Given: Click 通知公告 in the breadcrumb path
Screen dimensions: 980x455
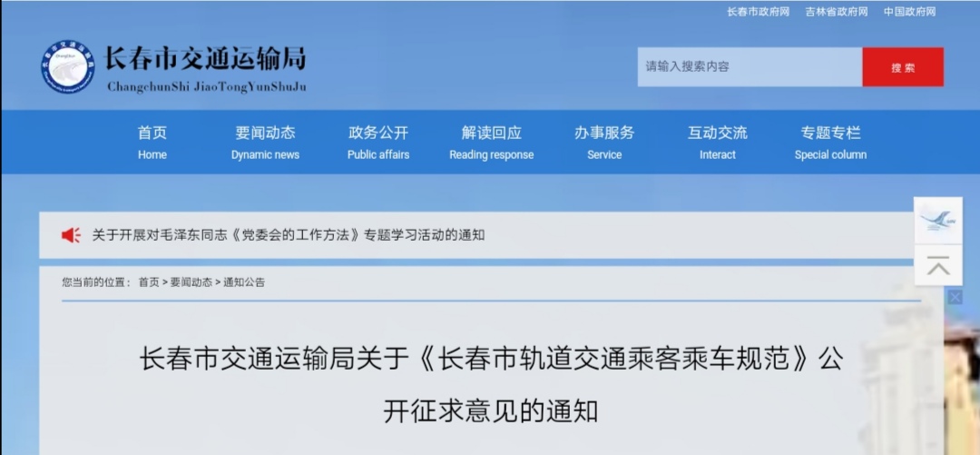Looking at the screenshot, I should (x=244, y=282).
